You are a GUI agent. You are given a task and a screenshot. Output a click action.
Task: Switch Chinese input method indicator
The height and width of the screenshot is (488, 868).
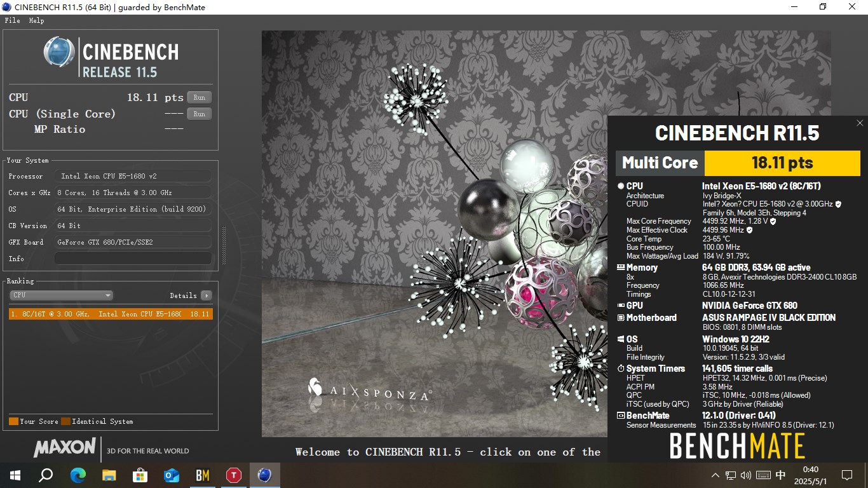(x=781, y=475)
